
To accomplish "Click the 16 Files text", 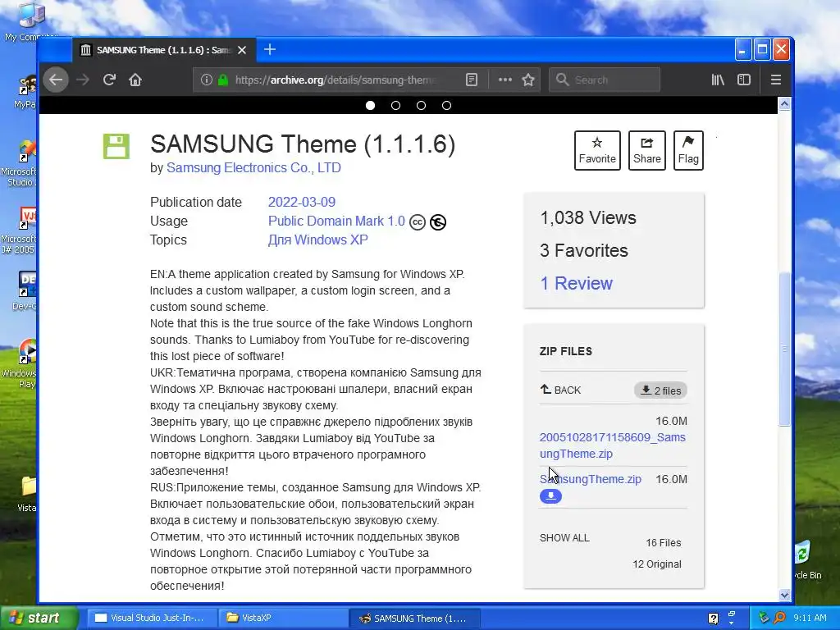I will 663,543.
